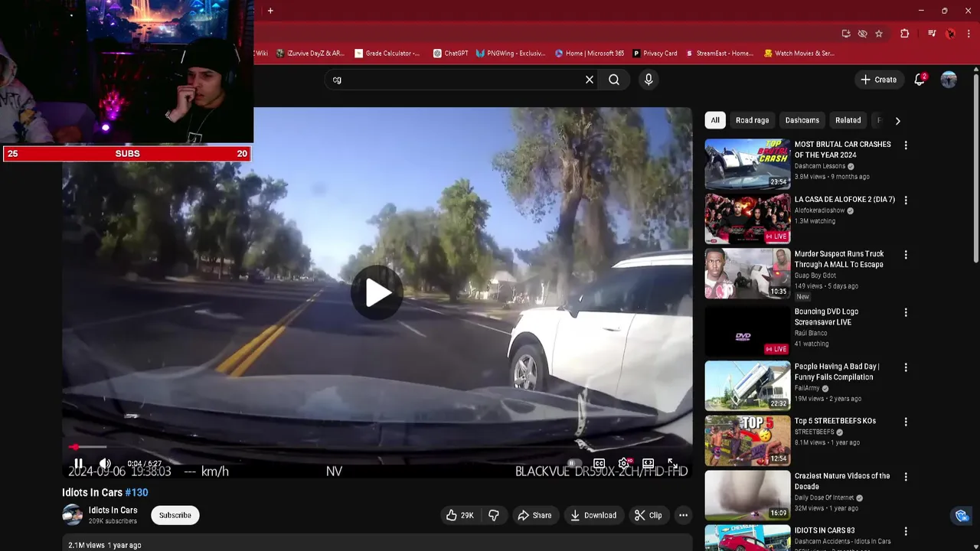The height and width of the screenshot is (551, 980).
Task: Open options for Most Brutal Car Crashes video
Action: tap(906, 145)
